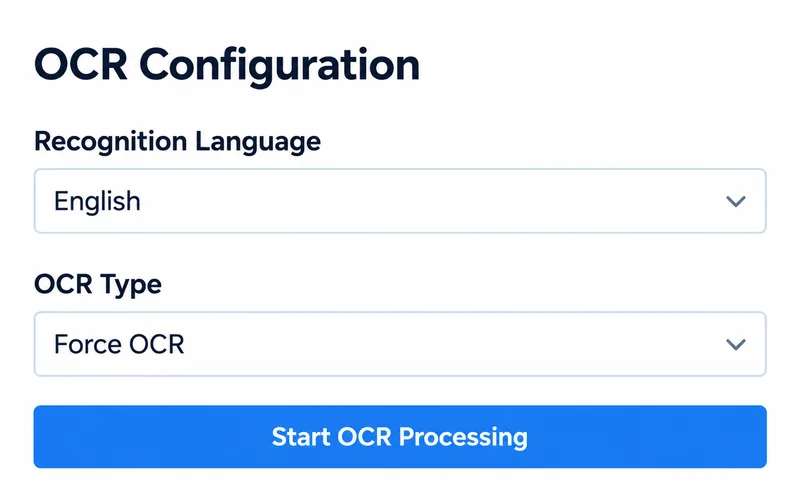800x500 pixels.
Task: Open the OCR Type dropdown
Action: [400, 344]
